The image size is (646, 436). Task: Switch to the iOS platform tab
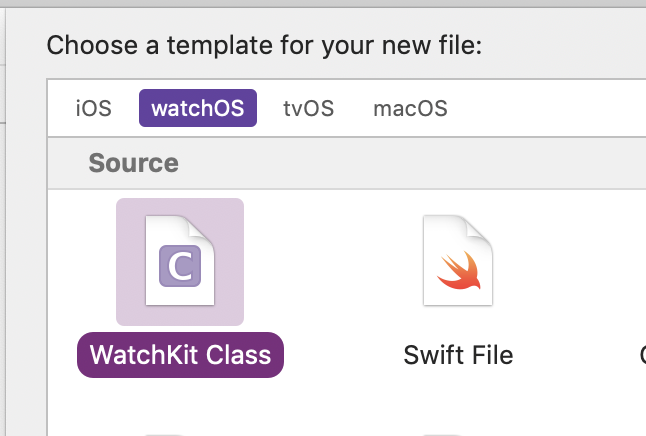pos(93,108)
